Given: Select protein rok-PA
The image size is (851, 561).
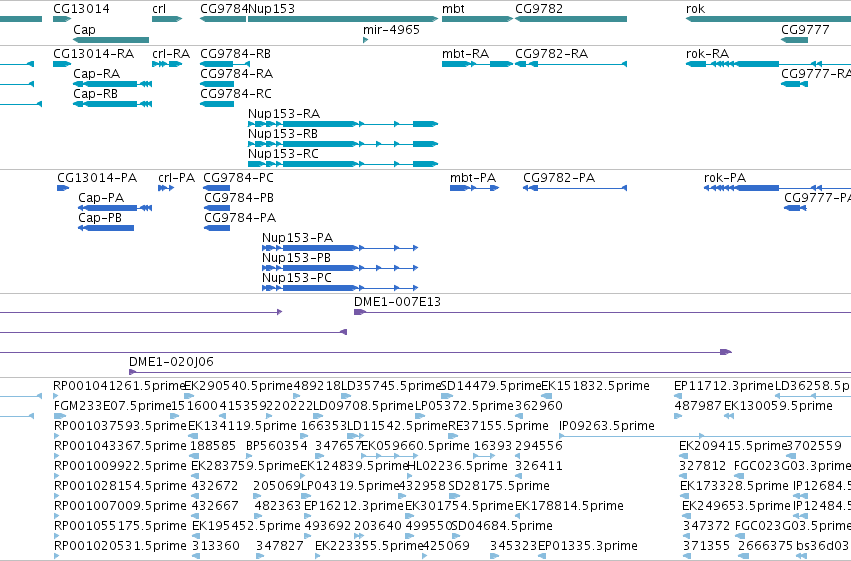Looking at the screenshot, I should pyautogui.click(x=725, y=178).
